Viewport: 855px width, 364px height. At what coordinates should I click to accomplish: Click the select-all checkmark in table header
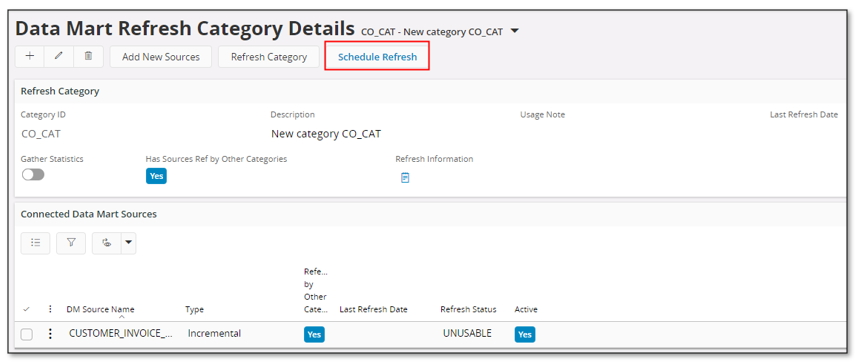26,310
